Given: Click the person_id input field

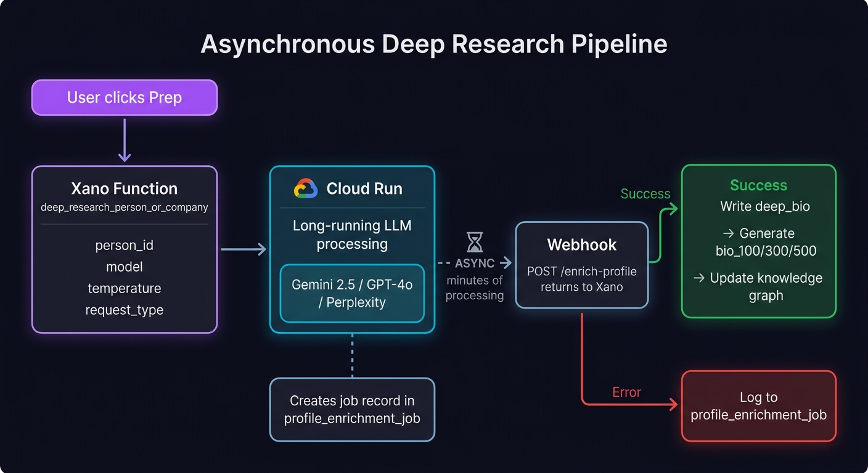Looking at the screenshot, I should click(x=124, y=245).
